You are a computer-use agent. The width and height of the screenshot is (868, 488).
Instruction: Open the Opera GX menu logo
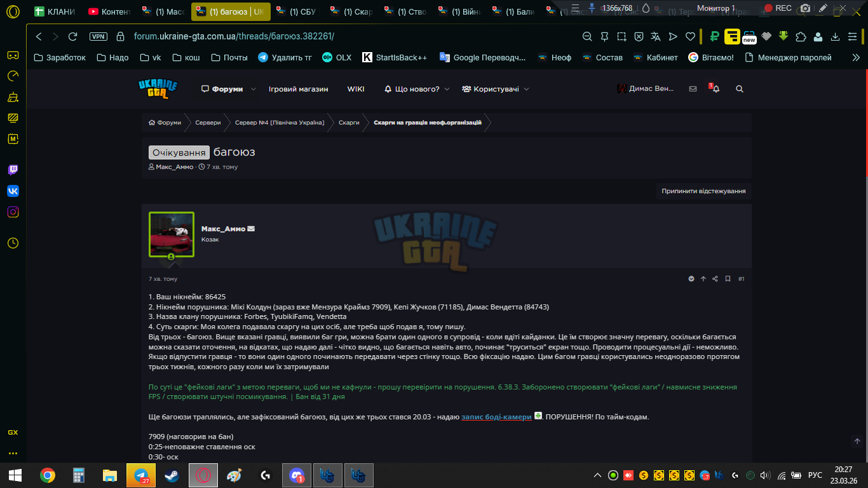(x=13, y=11)
